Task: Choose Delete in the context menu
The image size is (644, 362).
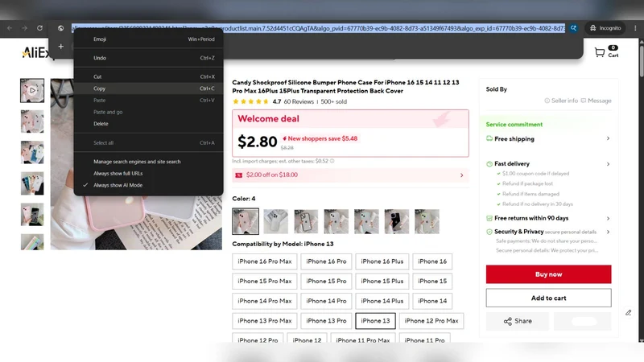Action: (149, 124)
